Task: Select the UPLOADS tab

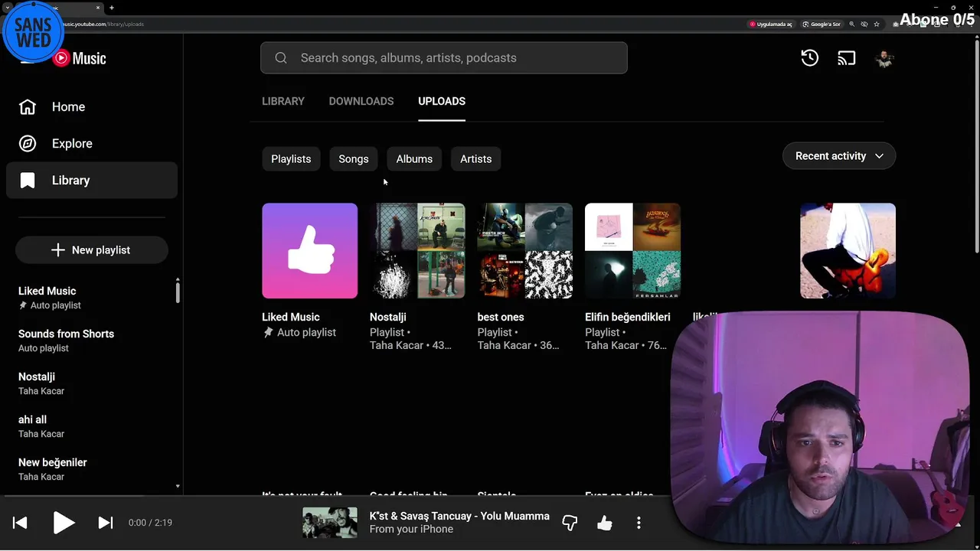Action: pyautogui.click(x=442, y=101)
